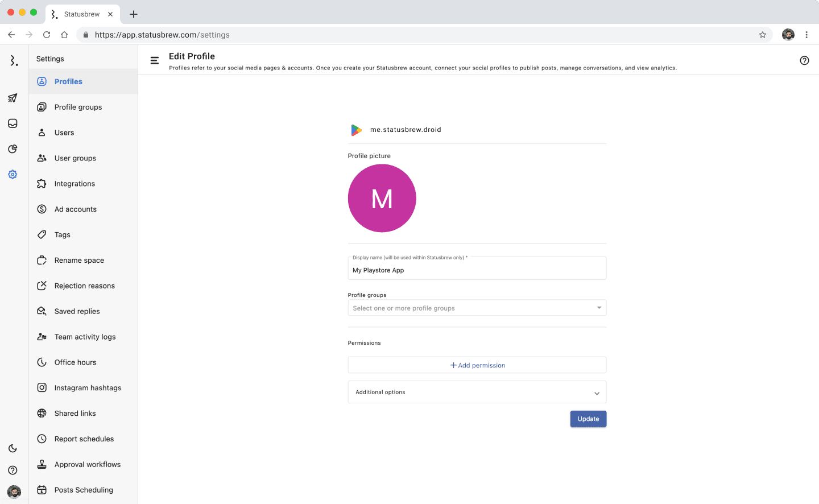Image resolution: width=819 pixels, height=504 pixels.
Task: Click the Profile groups dropdown arrow
Action: (x=599, y=308)
